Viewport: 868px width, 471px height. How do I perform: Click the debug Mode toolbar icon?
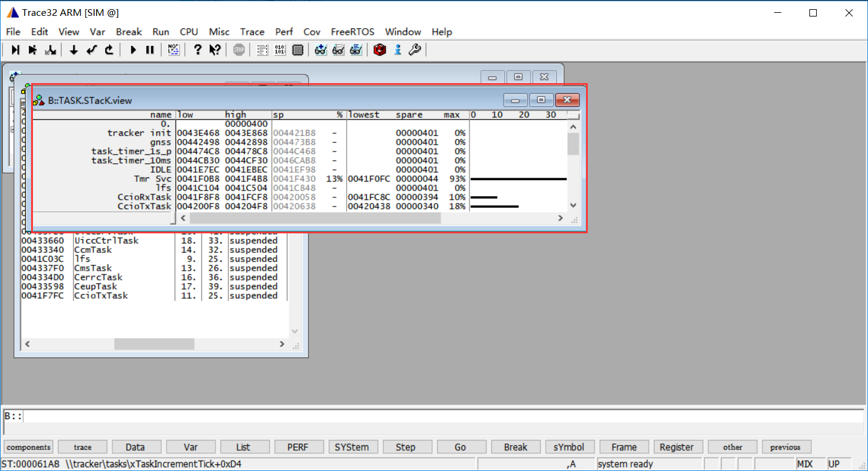pos(174,50)
